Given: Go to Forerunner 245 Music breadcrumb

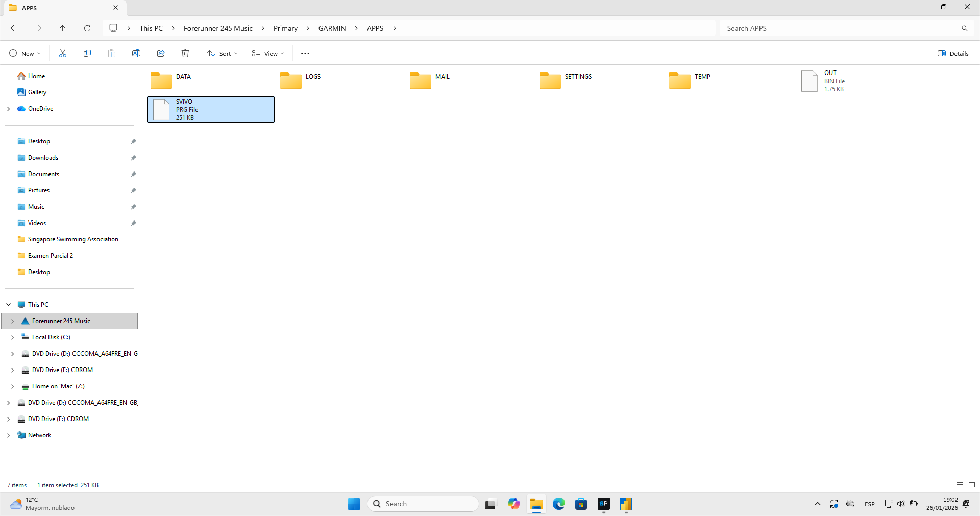Looking at the screenshot, I should pyautogui.click(x=218, y=28).
